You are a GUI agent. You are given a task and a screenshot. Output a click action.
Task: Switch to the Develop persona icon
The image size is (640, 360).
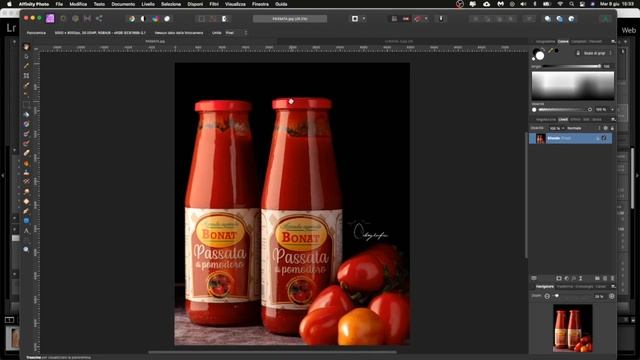[x=76, y=18]
